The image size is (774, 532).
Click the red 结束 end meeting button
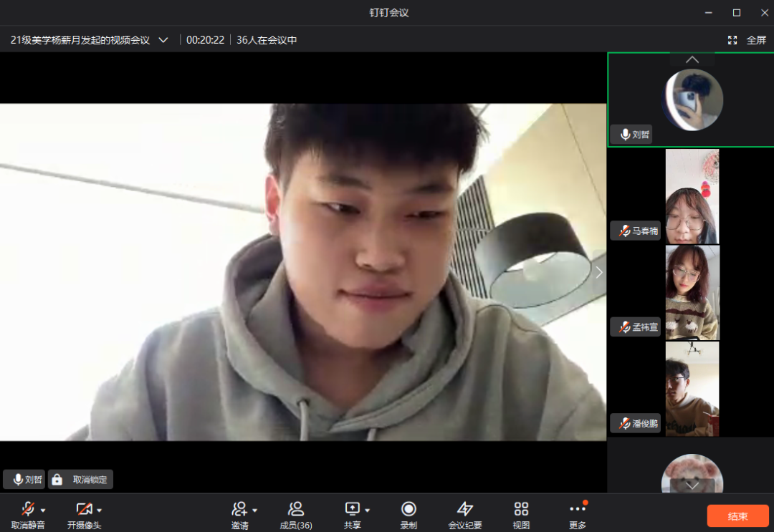point(737,516)
